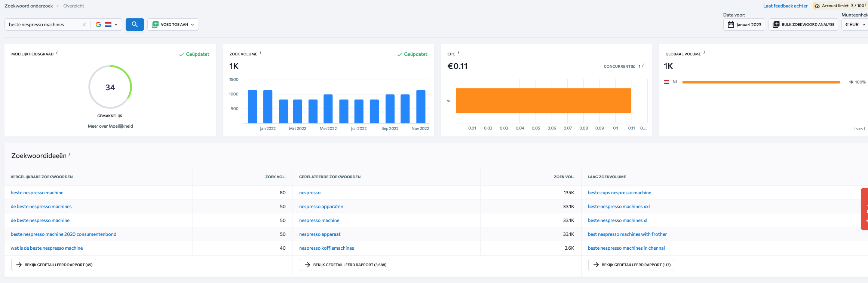Click the Jan 2022 volume bar
Screen dimensions: 868x283
268,107
